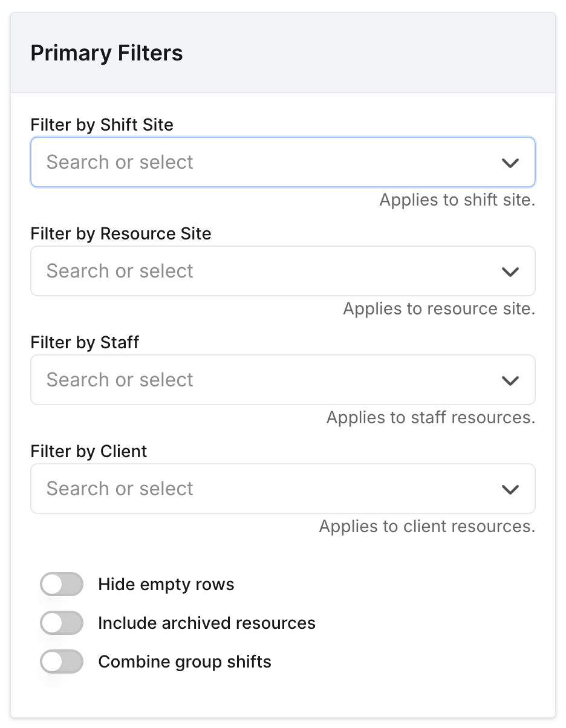The width and height of the screenshot is (566, 728).
Task: Enable the Hide empty rows toggle
Action: coord(62,585)
